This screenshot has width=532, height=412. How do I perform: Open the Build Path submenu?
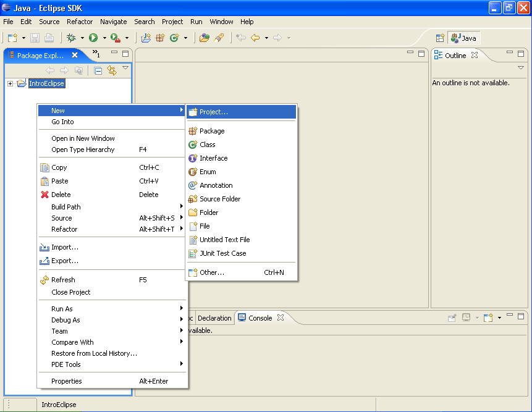click(112, 207)
